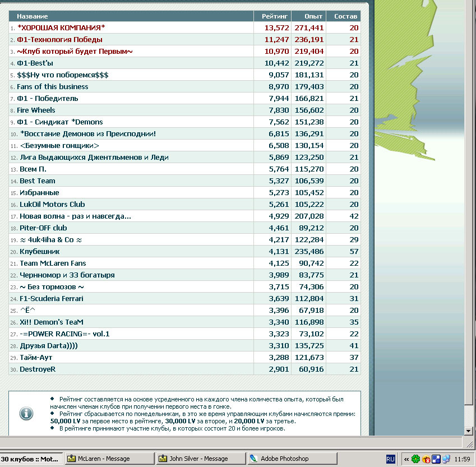Click experience value 60,916
This screenshot has height=467, width=476.
pos(311,369)
